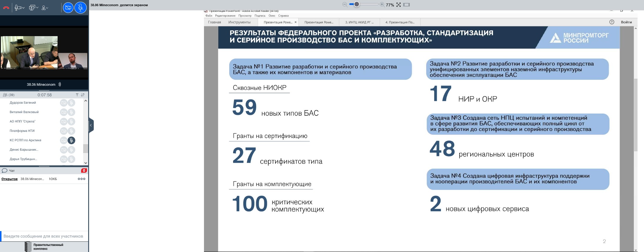
Task: Open the Просмотр menu
Action: 245,16
